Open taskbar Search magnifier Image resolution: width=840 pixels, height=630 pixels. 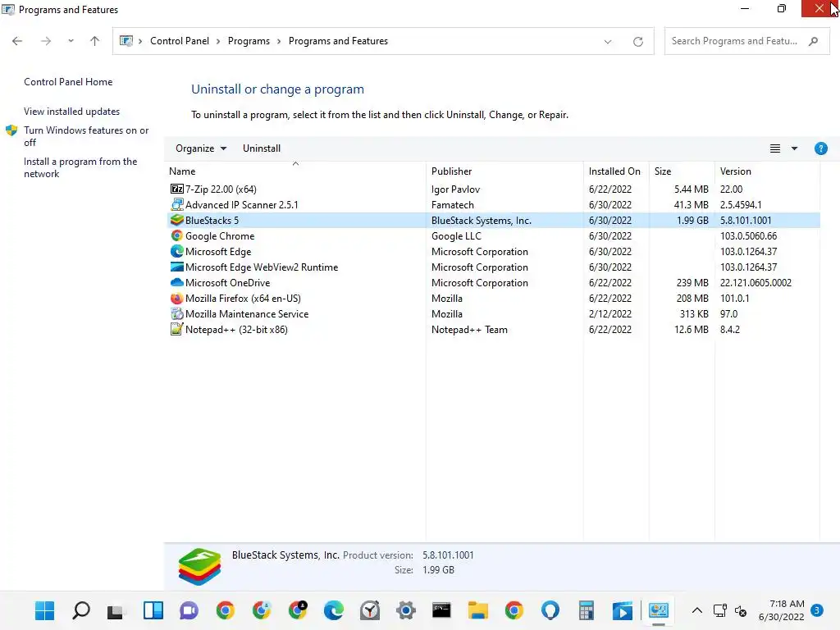[81, 610]
